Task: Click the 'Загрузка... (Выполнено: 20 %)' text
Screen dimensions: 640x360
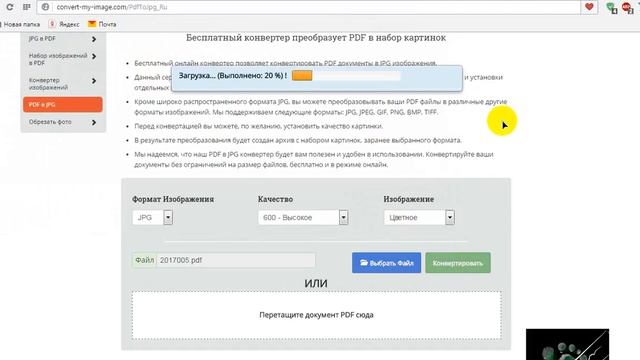Action: (233, 76)
